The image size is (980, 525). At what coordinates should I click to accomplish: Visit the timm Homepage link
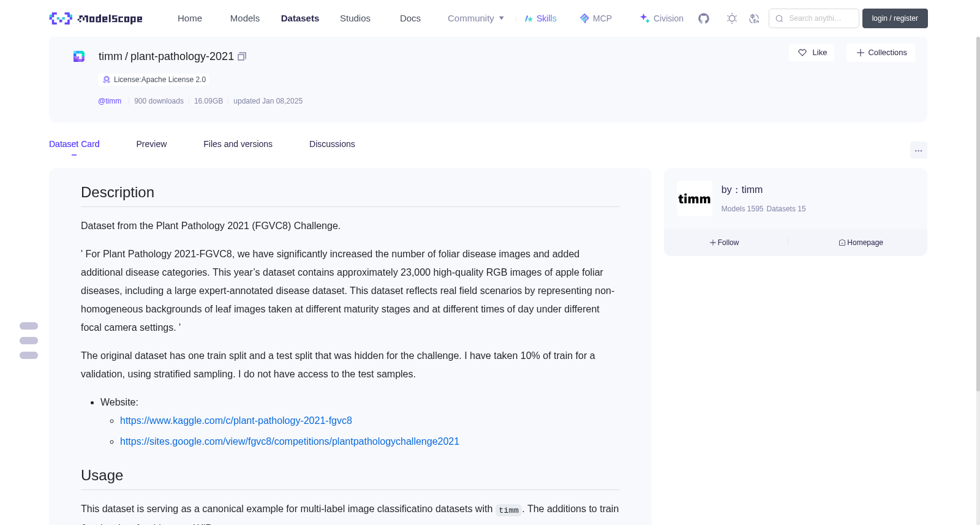tap(861, 243)
